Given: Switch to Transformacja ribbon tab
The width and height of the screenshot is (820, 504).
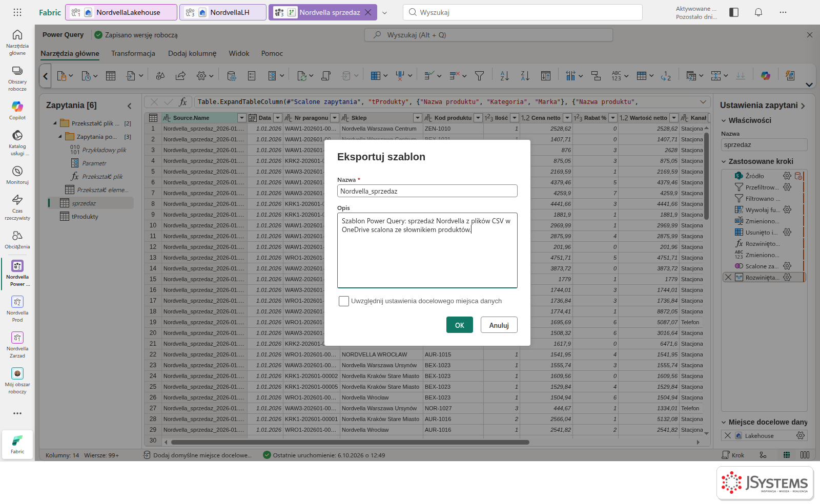Looking at the screenshot, I should pyautogui.click(x=133, y=53).
